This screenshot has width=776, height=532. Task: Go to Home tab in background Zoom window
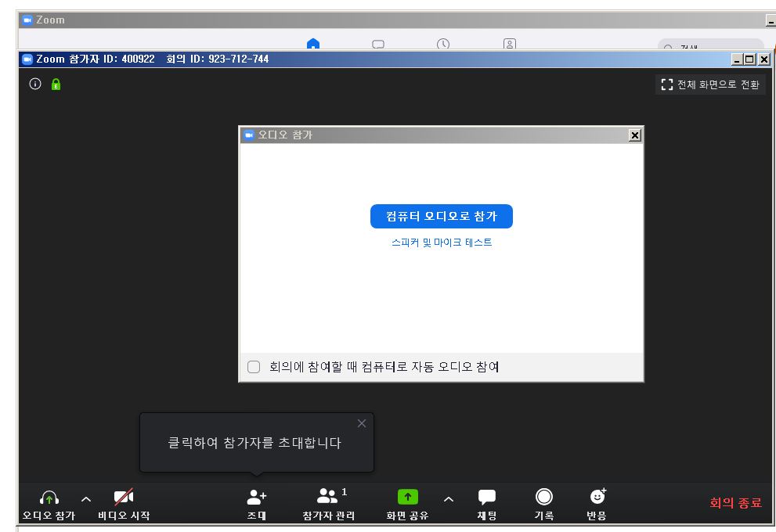313,44
